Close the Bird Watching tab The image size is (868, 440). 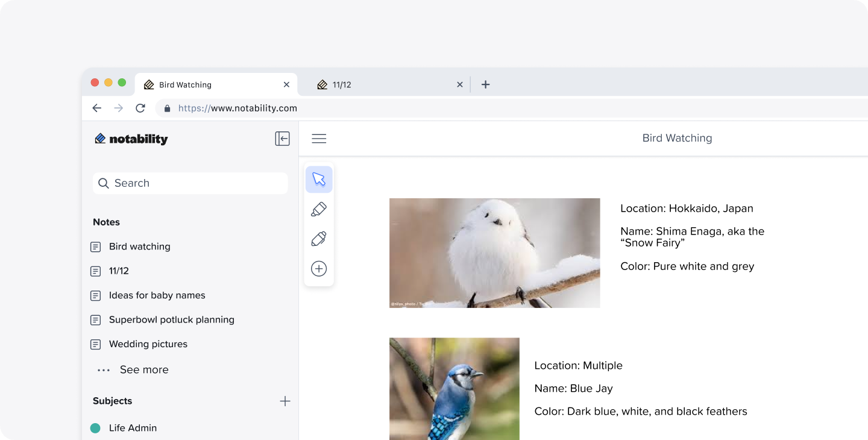[x=286, y=85]
